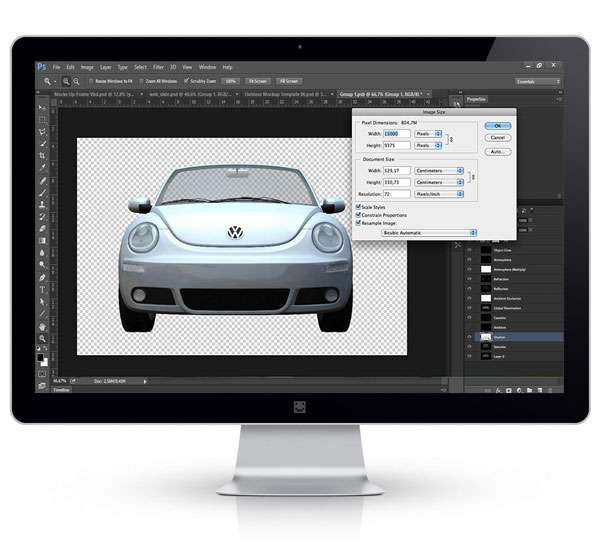Select the Clone Stamp tool
600x547 pixels.
tap(42, 205)
